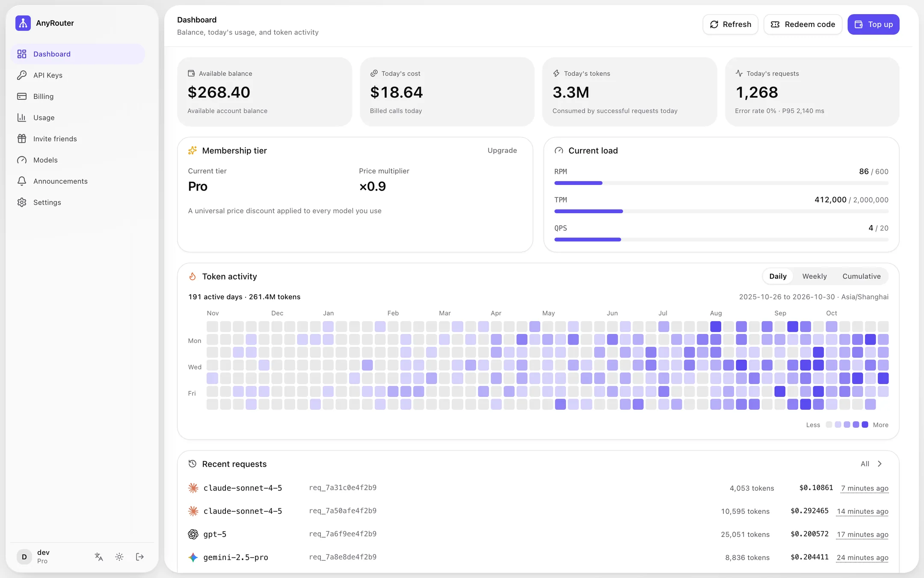This screenshot has width=924, height=578.
Task: Open the Usage page
Action: point(78,118)
